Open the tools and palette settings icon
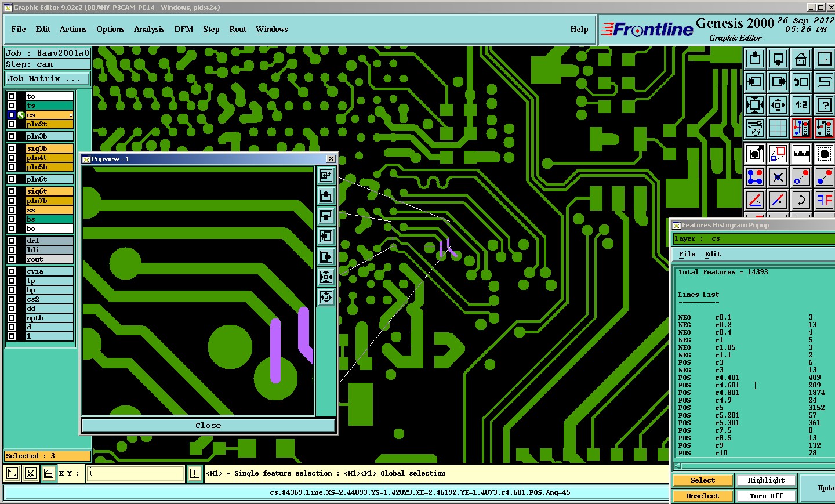Screen dimensions: 835x504 tap(755, 128)
